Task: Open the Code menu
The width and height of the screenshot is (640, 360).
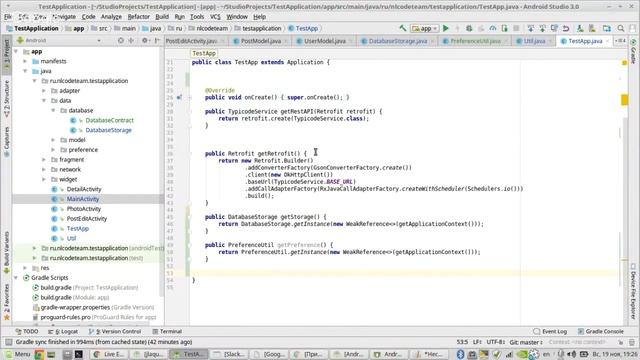Action: [x=88, y=17]
